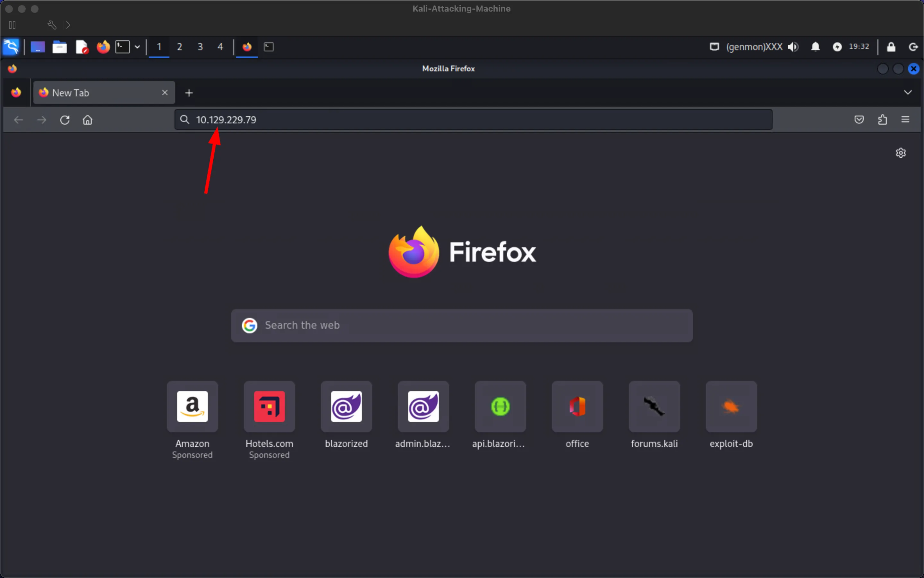The image size is (924, 578).
Task: Click the Search the web field
Action: click(x=462, y=325)
